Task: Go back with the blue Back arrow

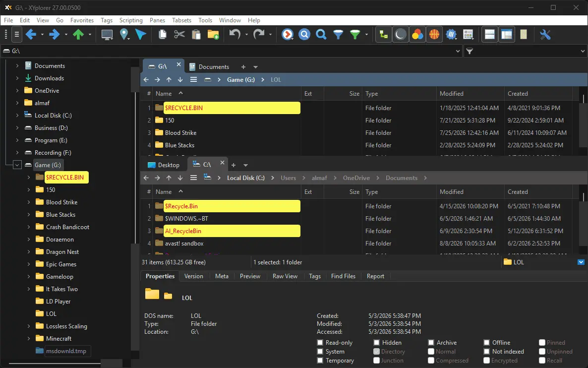Action: [31, 35]
